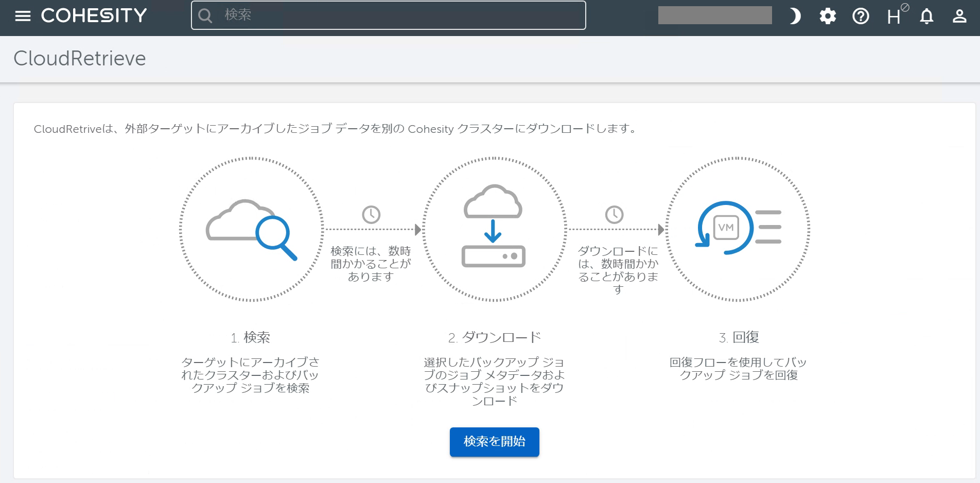The width and height of the screenshot is (980, 483).
Task: Click the text 'ターゲットにアーカイブされたクラスター'
Action: [x=251, y=375]
